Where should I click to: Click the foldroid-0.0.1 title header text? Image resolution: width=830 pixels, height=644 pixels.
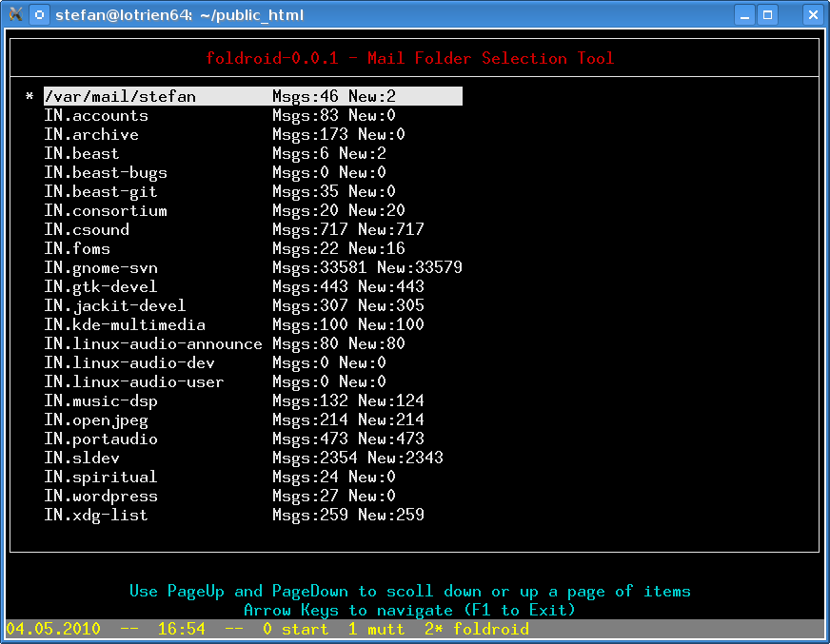click(x=410, y=58)
